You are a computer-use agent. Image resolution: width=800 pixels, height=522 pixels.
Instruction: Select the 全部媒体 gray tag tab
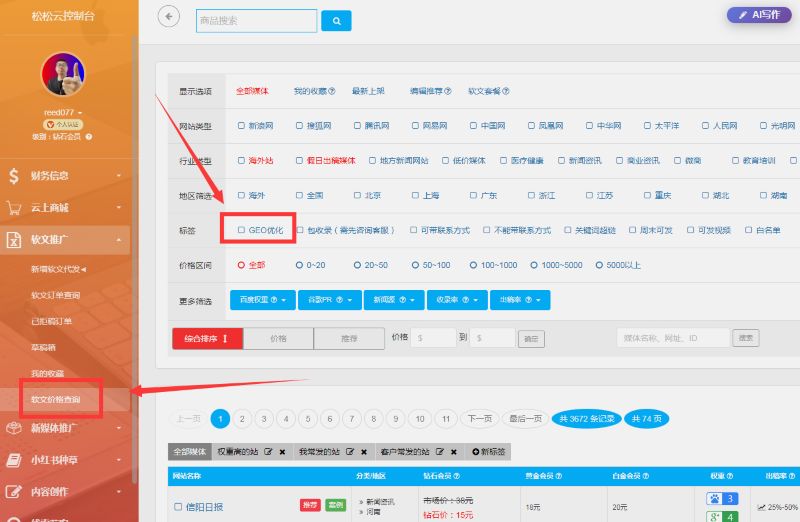tap(189, 452)
